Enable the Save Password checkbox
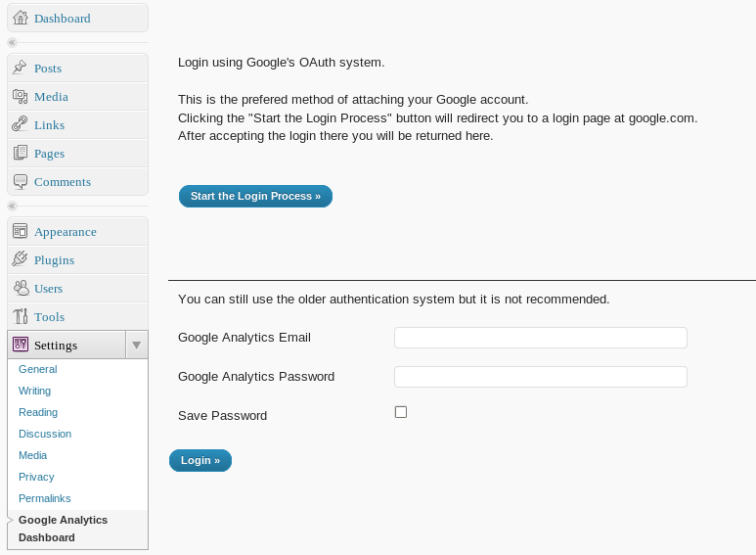The height and width of the screenshot is (555, 756). coord(401,412)
